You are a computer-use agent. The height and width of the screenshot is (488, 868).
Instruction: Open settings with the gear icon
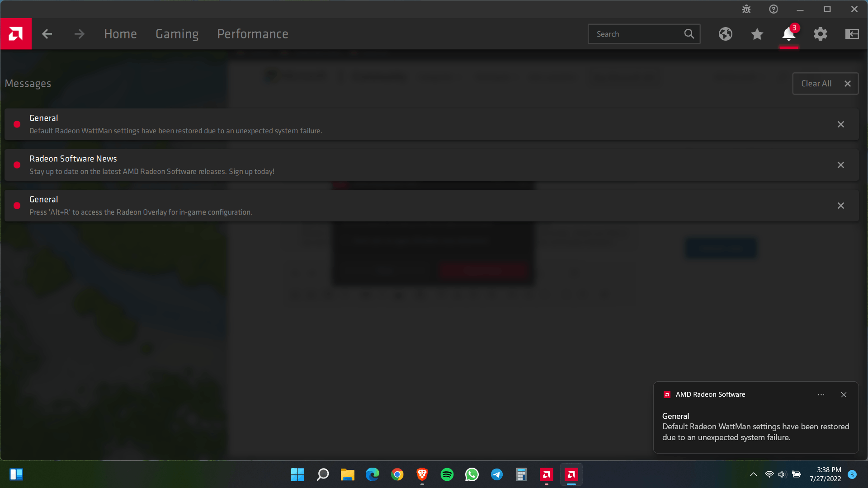821,34
